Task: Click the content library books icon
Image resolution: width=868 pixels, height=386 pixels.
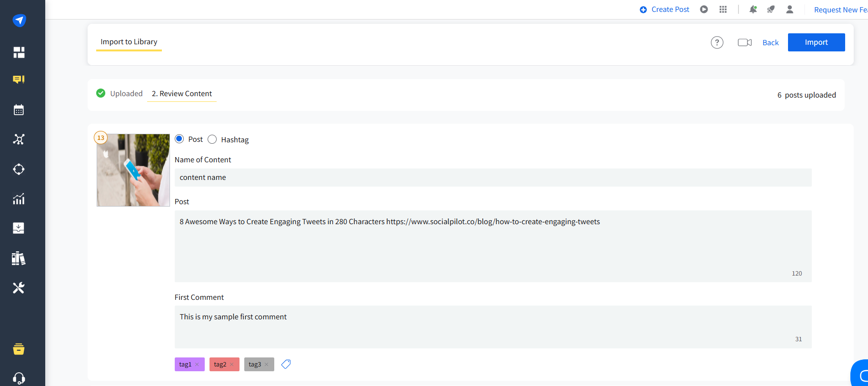Action: pos(19,258)
